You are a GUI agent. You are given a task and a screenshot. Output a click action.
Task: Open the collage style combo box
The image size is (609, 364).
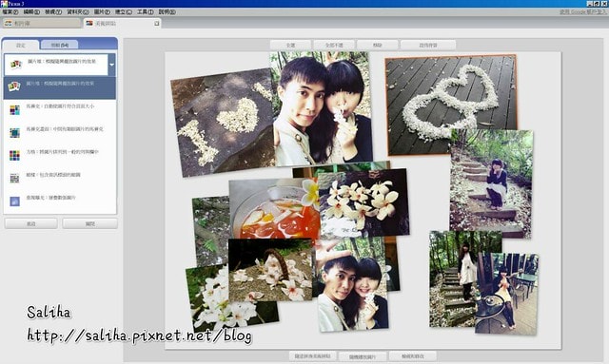point(60,65)
